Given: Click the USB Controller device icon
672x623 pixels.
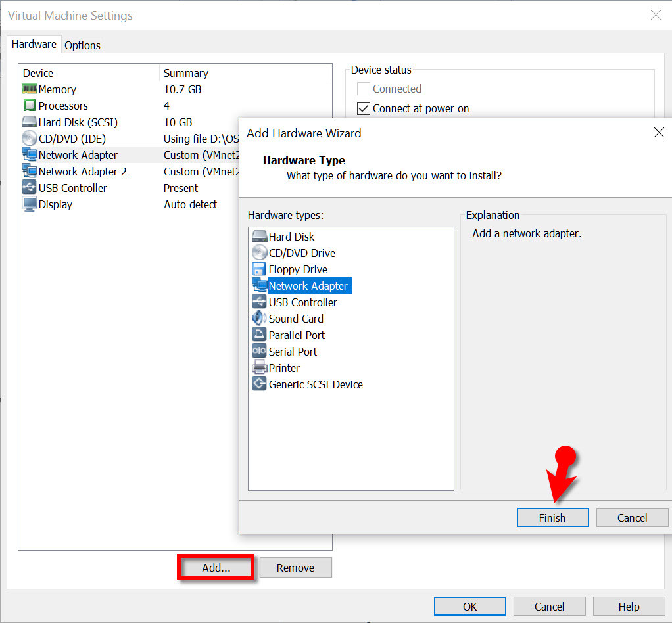Looking at the screenshot, I should 29,188.
